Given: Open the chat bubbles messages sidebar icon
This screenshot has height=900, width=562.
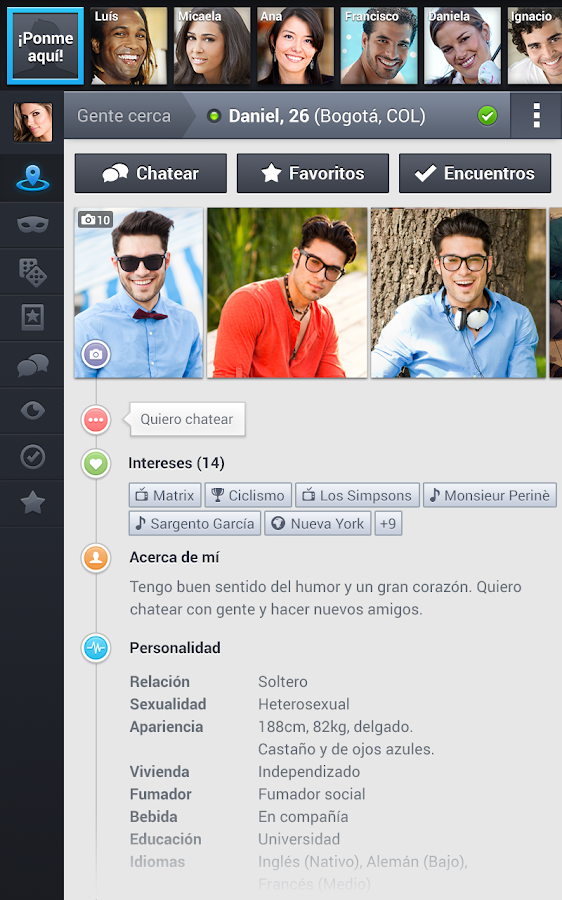Looking at the screenshot, I should coord(32,364).
